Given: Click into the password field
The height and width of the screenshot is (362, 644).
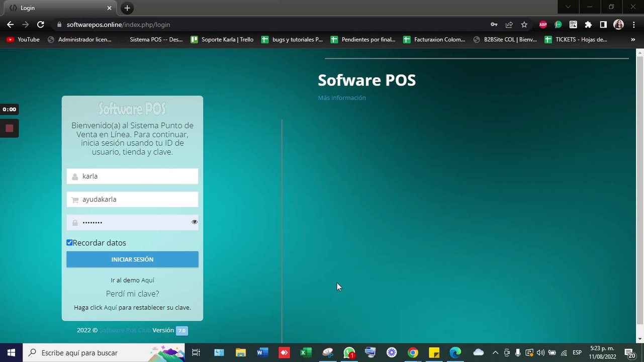Looking at the screenshot, I should pos(132,222).
